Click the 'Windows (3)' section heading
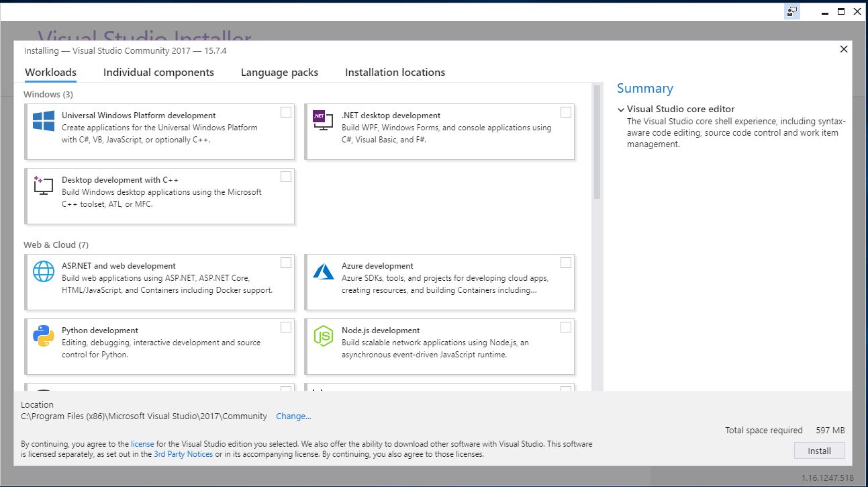This screenshot has height=487, width=868. [48, 95]
